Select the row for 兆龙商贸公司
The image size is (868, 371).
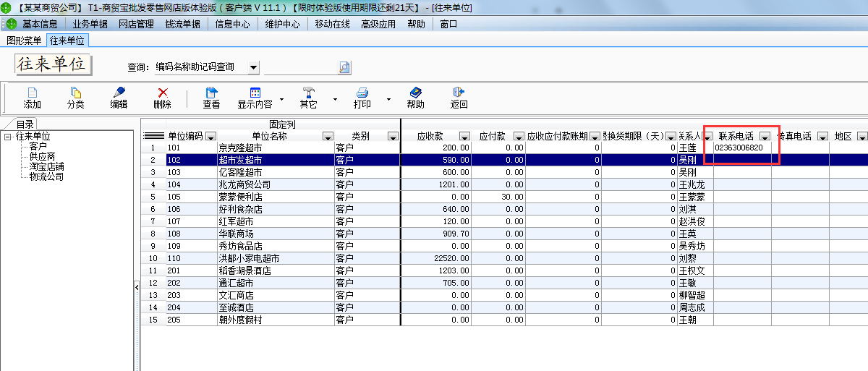pos(244,184)
